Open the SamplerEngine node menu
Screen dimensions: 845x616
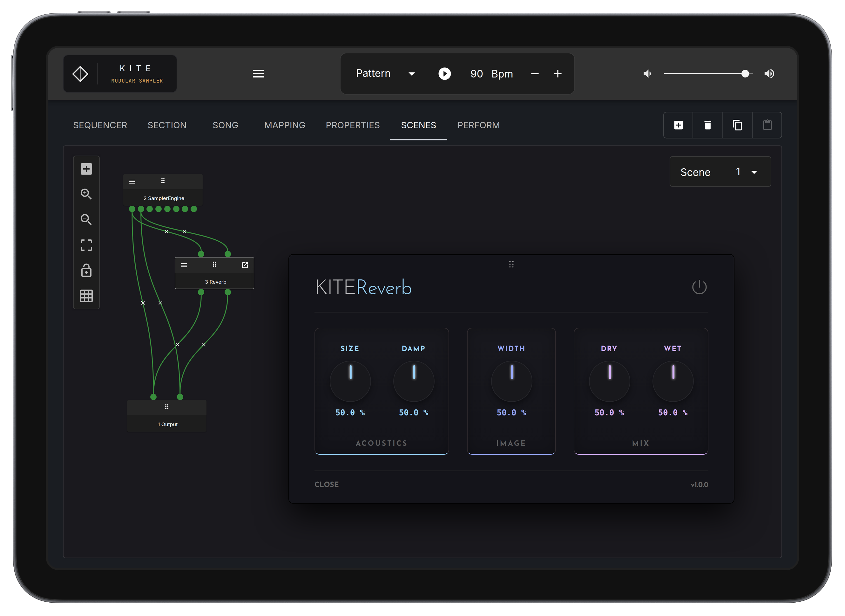132,182
